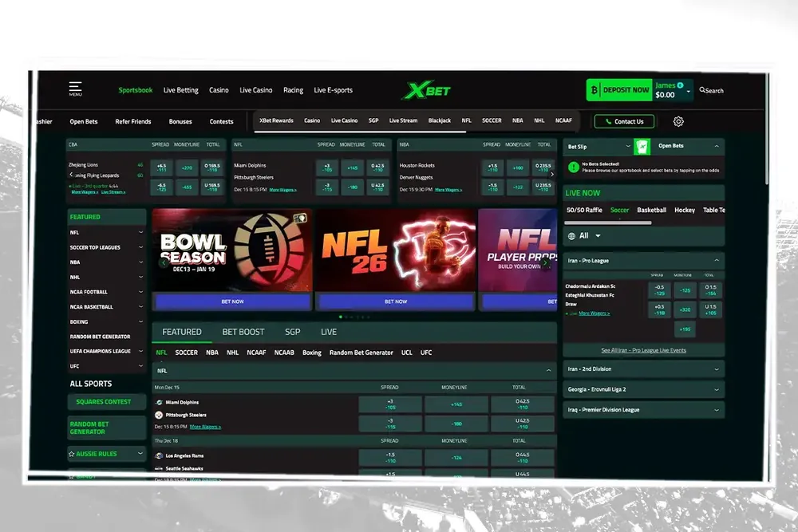The height and width of the screenshot is (532, 798).
Task: Expand the Bet Slip dropdown arrow
Action: [x=628, y=146]
